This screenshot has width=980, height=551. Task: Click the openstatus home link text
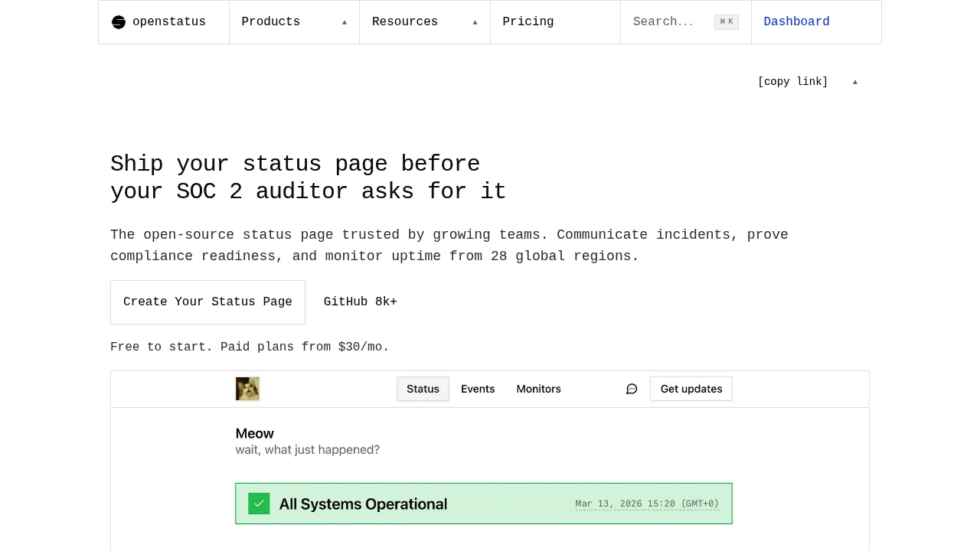pyautogui.click(x=169, y=22)
